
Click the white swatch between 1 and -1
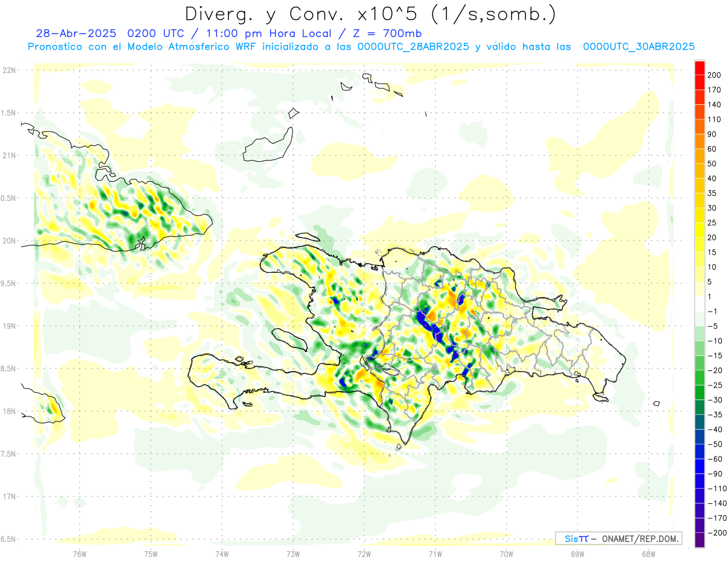pyautogui.click(x=699, y=304)
